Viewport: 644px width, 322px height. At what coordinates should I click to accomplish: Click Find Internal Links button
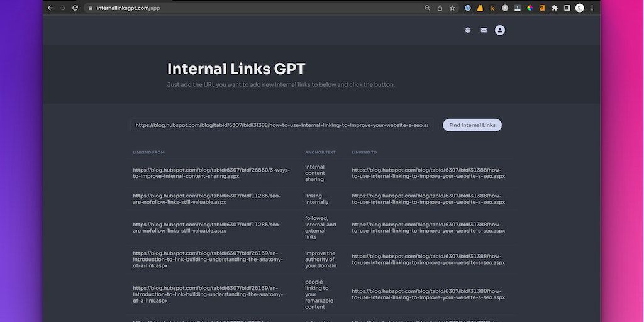(472, 125)
